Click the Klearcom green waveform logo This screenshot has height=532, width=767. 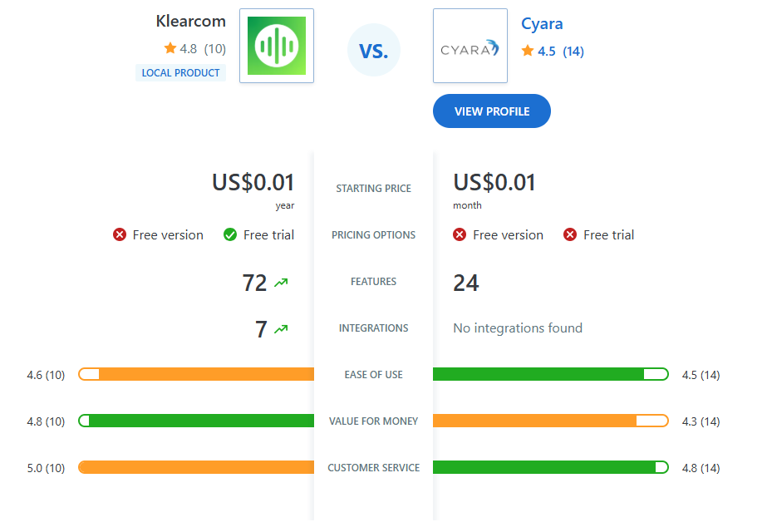277,46
